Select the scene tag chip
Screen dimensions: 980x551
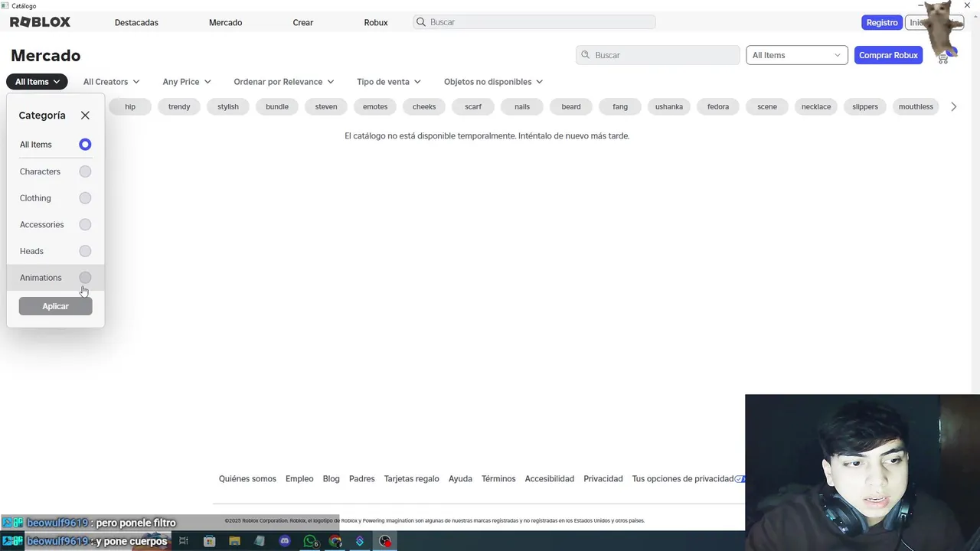tap(767, 106)
